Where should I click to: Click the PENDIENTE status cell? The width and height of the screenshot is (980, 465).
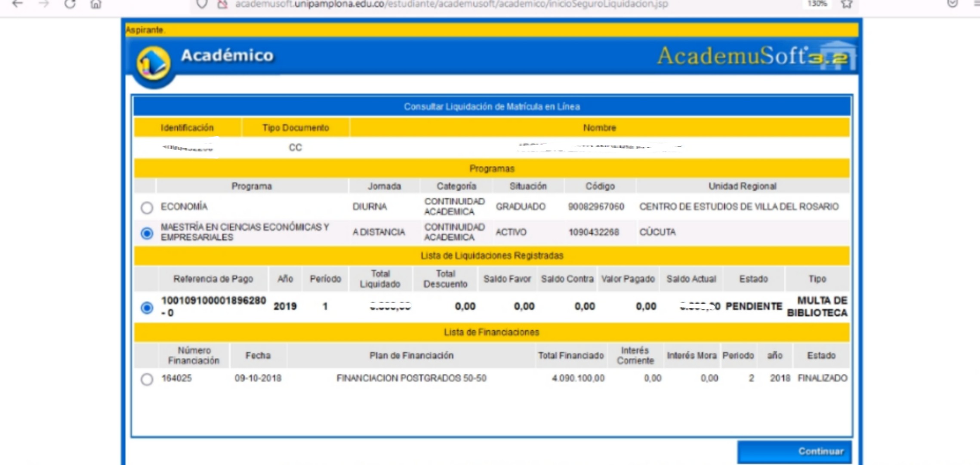[753, 307]
